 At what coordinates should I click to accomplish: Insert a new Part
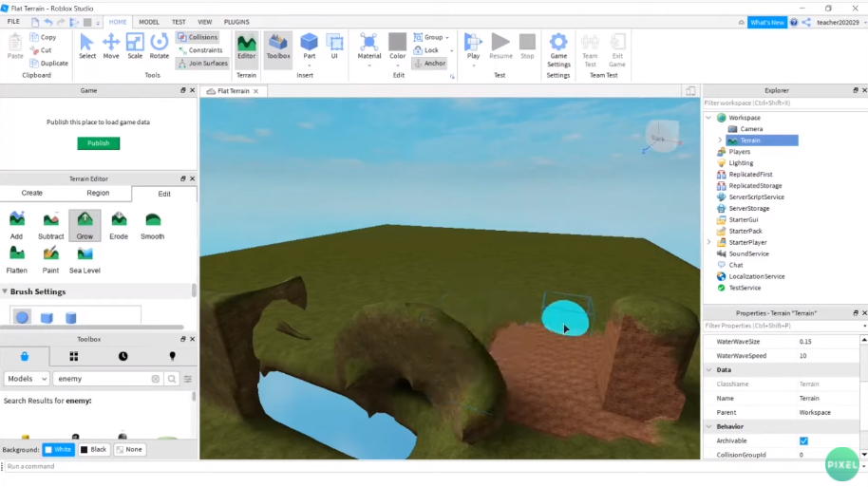(x=309, y=47)
